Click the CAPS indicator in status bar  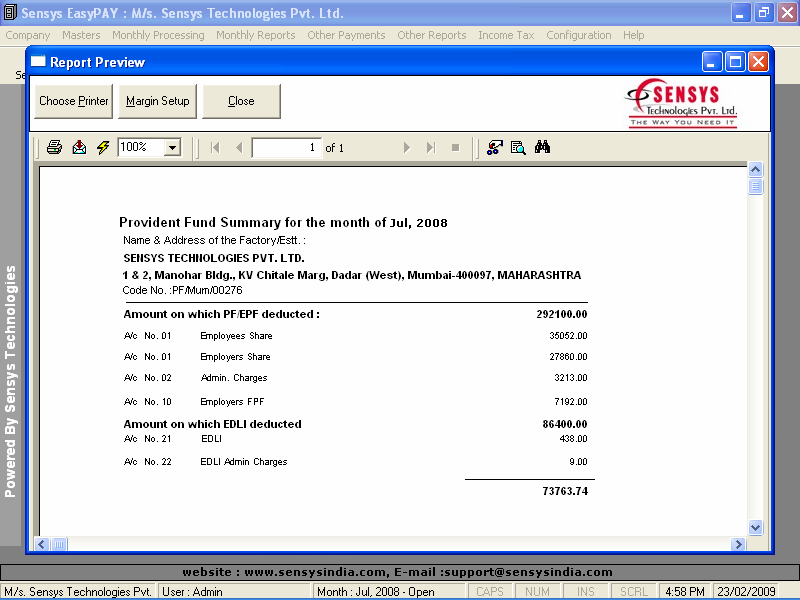tap(490, 592)
